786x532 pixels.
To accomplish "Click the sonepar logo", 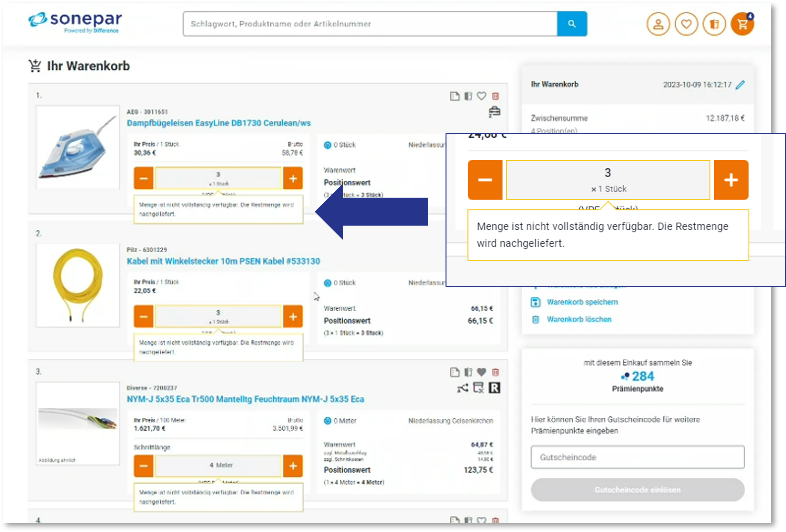I will (75, 22).
